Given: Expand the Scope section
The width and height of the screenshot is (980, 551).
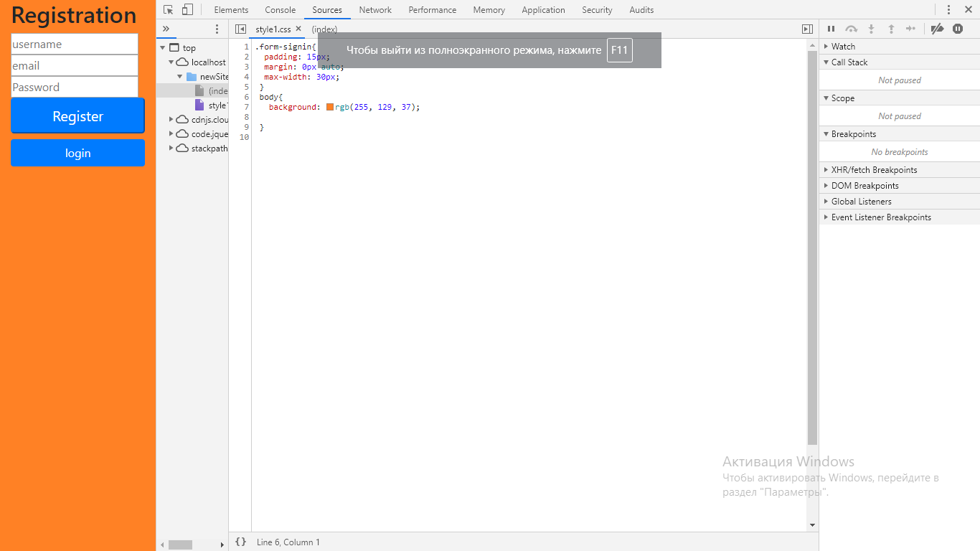Looking at the screenshot, I should click(900, 98).
